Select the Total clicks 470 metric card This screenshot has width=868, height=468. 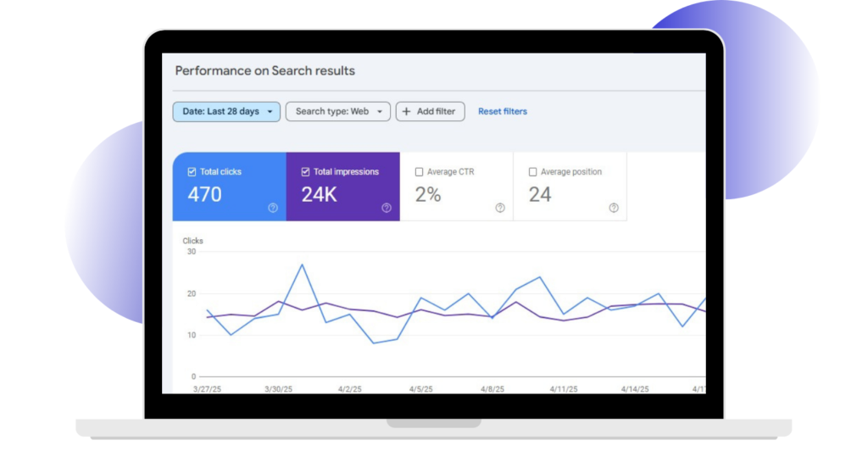tap(229, 187)
